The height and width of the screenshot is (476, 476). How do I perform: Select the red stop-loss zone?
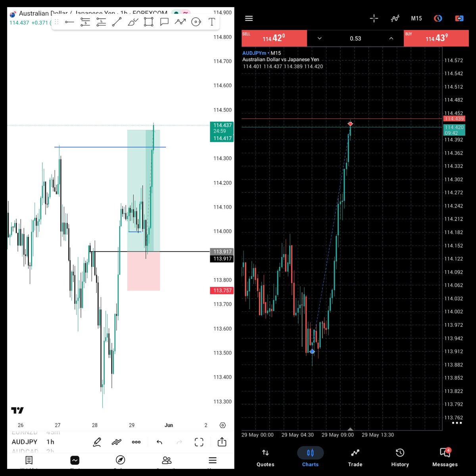coord(144,271)
